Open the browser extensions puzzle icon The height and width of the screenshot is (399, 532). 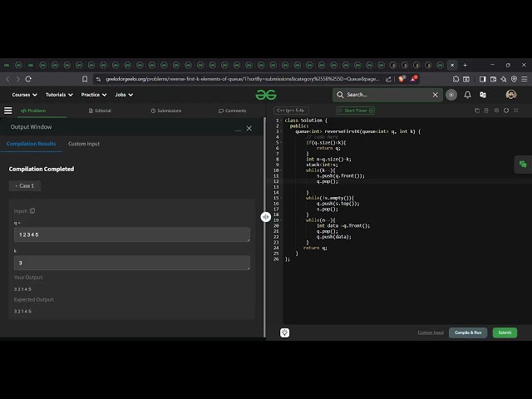456,79
